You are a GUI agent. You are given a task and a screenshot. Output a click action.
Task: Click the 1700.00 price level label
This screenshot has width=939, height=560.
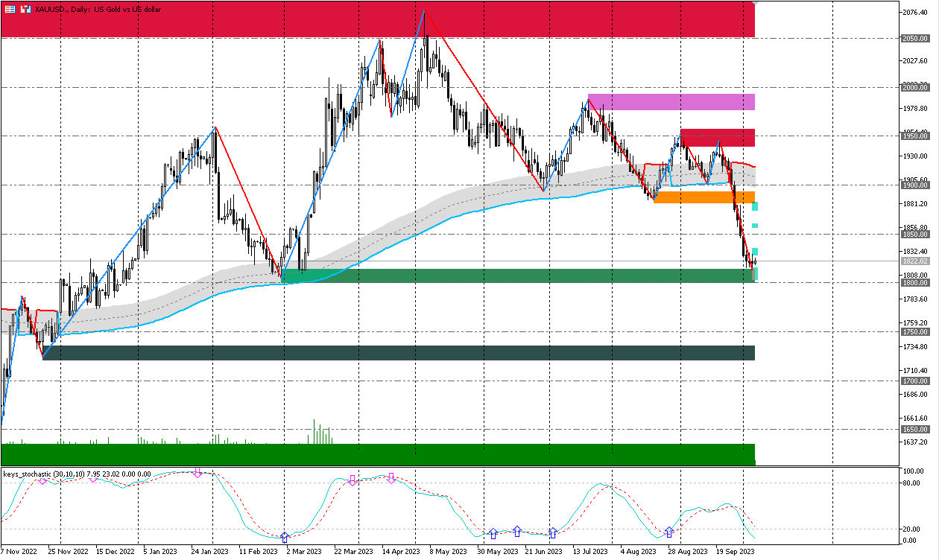tap(914, 381)
